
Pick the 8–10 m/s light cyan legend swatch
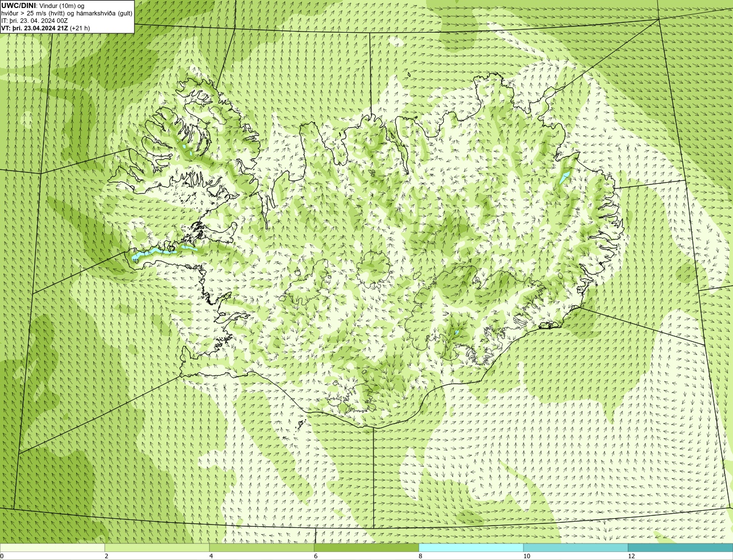click(x=471, y=548)
